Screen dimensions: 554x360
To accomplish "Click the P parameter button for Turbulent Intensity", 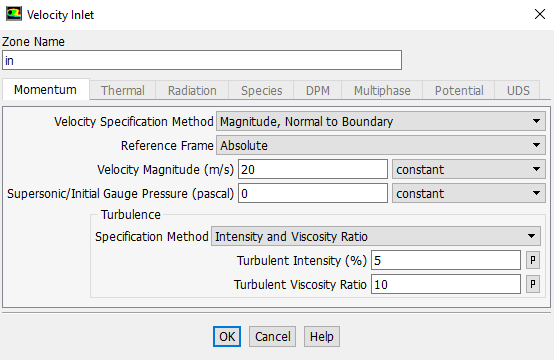I will [533, 260].
